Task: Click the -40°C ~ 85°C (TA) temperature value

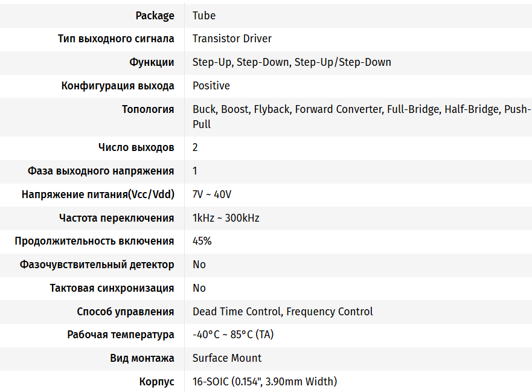Action: [x=233, y=335]
